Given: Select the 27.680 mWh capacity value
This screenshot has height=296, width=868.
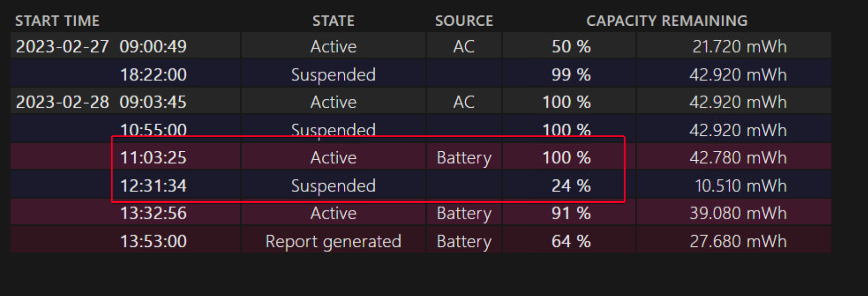Looking at the screenshot, I should [x=738, y=241].
